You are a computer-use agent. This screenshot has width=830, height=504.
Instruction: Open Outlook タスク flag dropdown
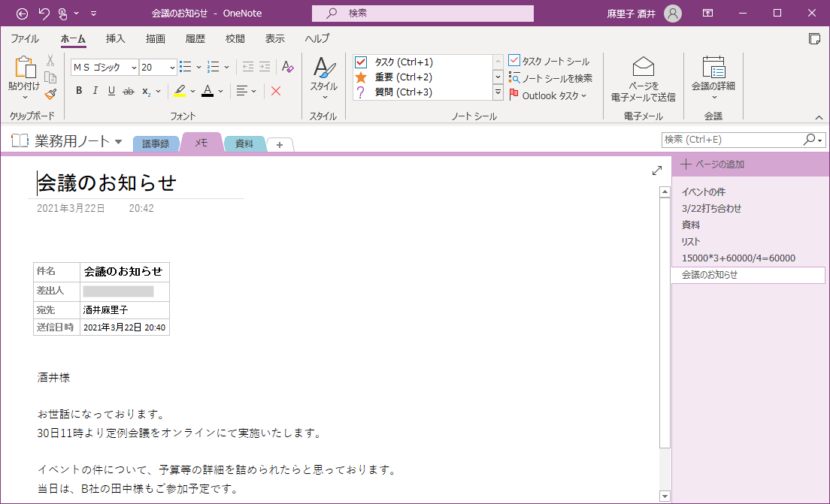tap(548, 95)
